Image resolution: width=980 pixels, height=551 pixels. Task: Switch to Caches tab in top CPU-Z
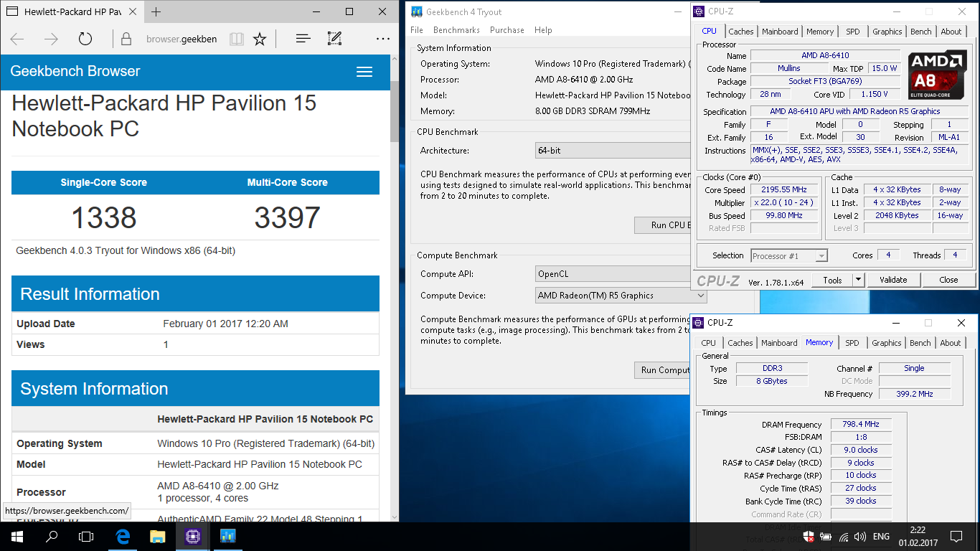tap(741, 32)
